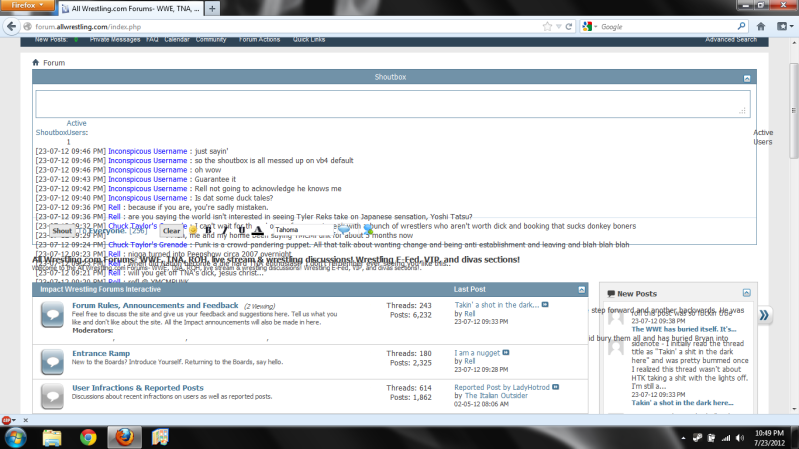Open Private Messages in navbar
The image size is (799, 449).
pos(115,39)
